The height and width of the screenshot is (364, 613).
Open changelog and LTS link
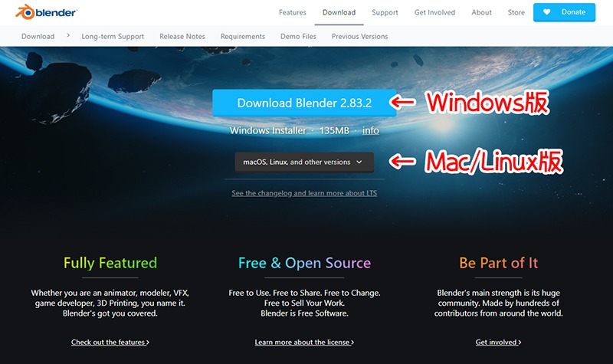304,193
